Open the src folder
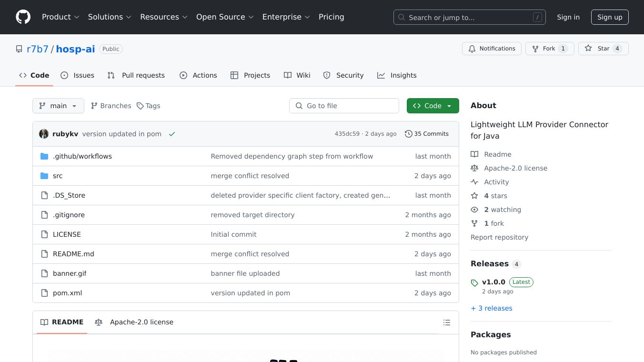644x362 pixels. pos(58,176)
